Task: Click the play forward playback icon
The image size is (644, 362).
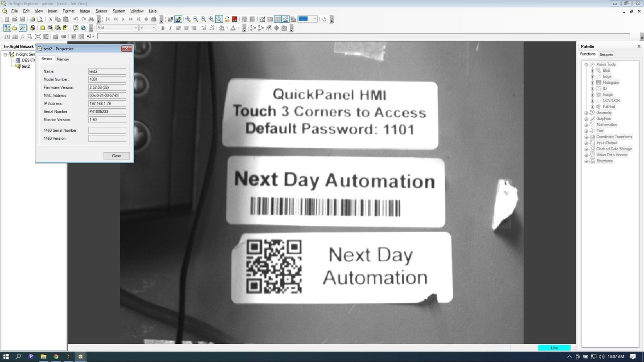Action: 123,19
